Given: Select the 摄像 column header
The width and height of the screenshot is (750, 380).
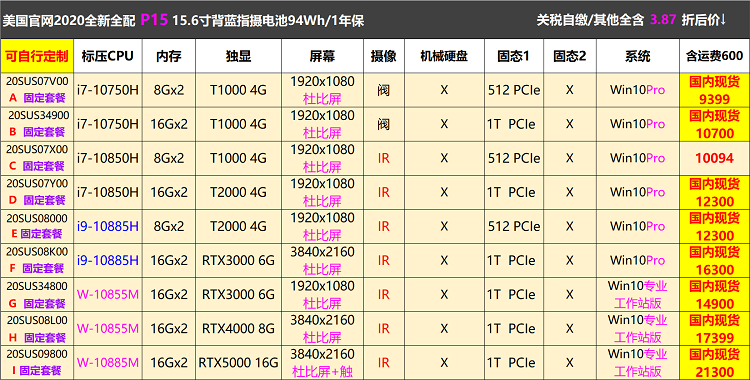Looking at the screenshot, I should pos(384,56).
